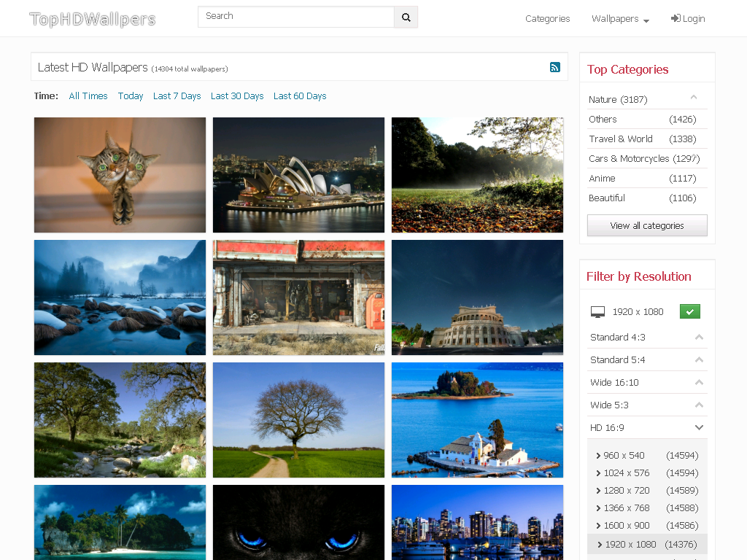
Task: Expand the Wide 5:3 resolutions
Action: click(647, 405)
